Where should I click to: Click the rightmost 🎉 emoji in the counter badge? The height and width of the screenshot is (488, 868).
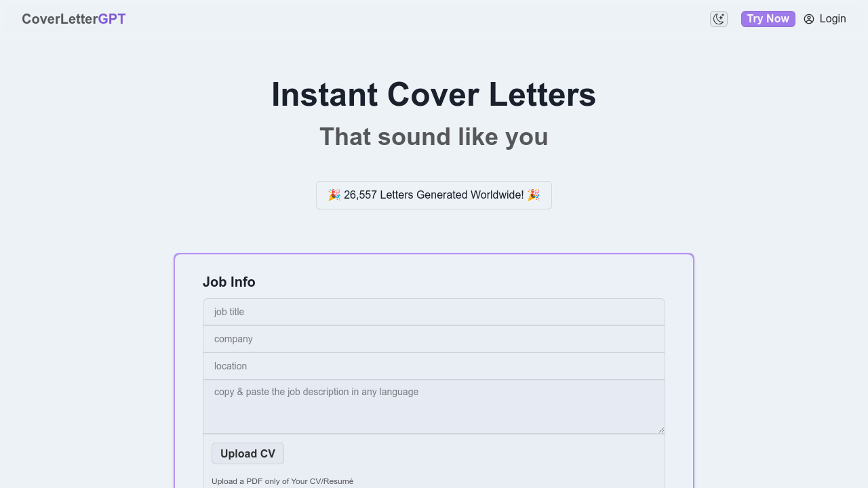coord(534,195)
